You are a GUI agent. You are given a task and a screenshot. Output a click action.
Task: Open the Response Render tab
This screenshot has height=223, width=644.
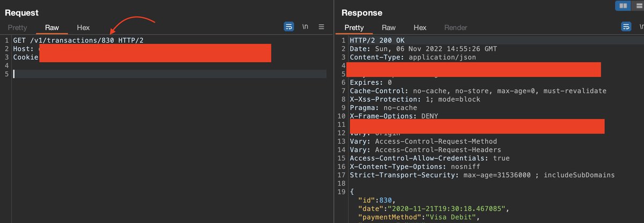(456, 27)
